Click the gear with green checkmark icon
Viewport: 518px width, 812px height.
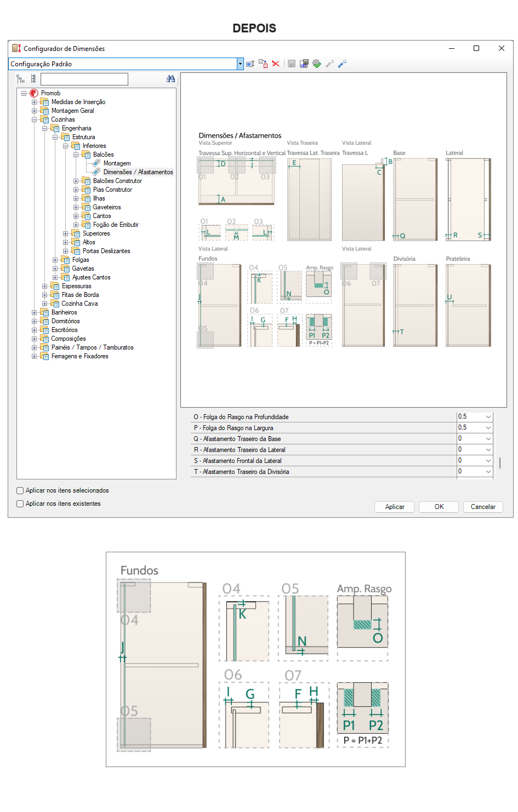[x=317, y=64]
